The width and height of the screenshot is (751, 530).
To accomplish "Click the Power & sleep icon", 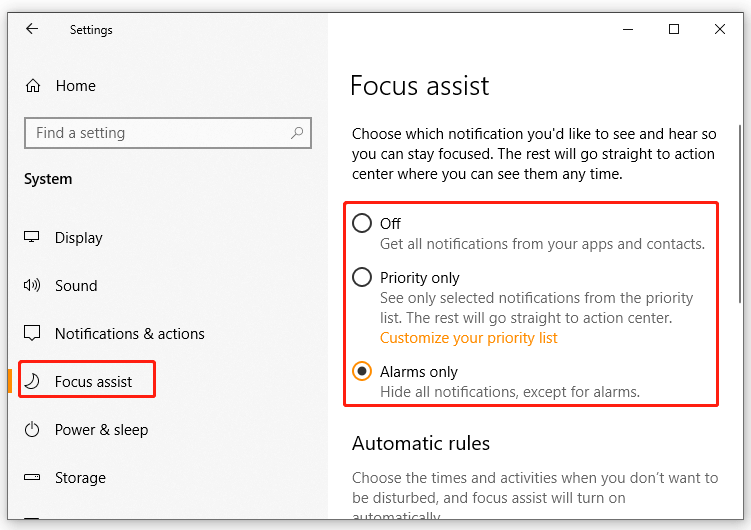I will 32,429.
